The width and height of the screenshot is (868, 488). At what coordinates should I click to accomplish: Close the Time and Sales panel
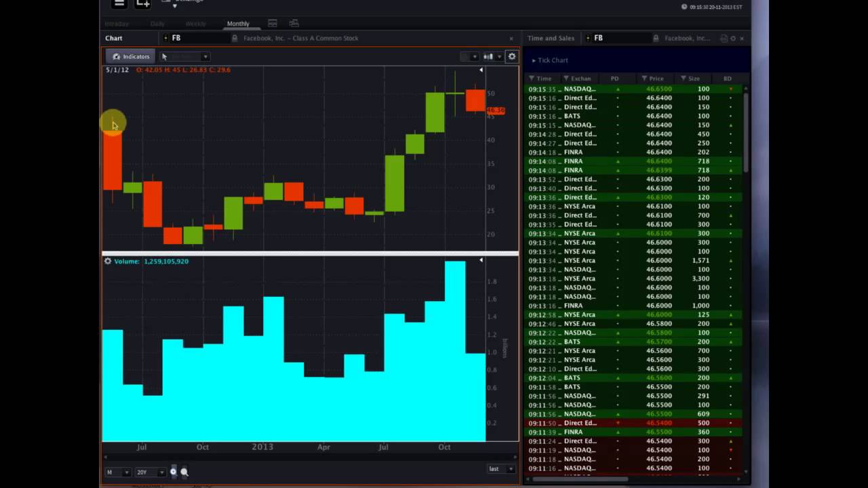pyautogui.click(x=742, y=39)
